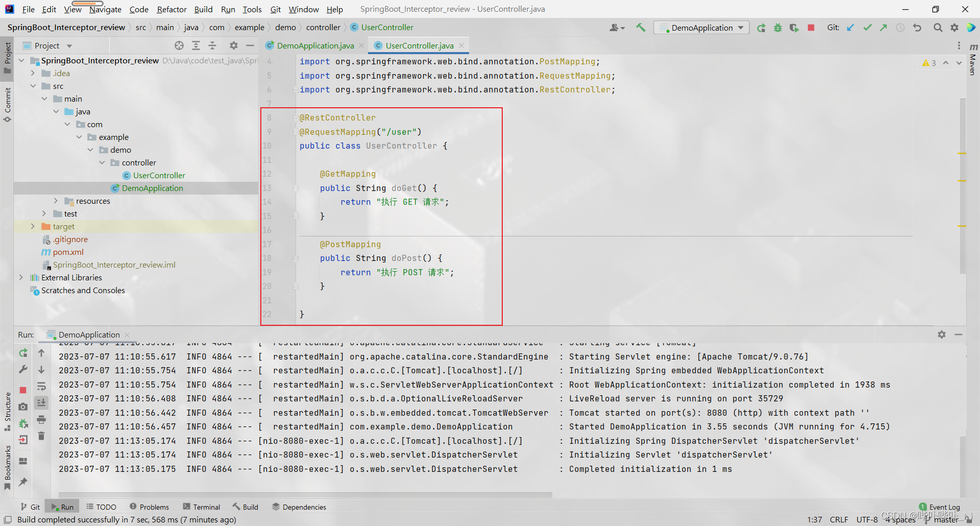Screen dimensions: 980x526
Task: Open the Project view selector dropdown
Action: click(48, 45)
